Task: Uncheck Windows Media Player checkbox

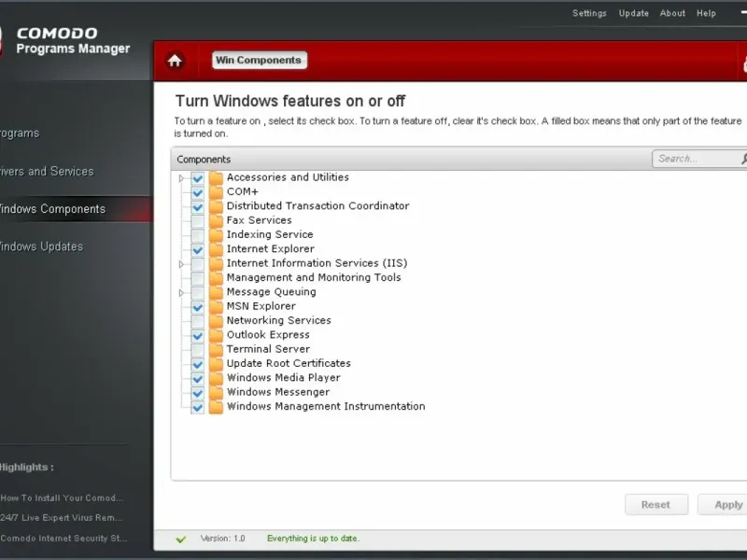Action: [197, 378]
